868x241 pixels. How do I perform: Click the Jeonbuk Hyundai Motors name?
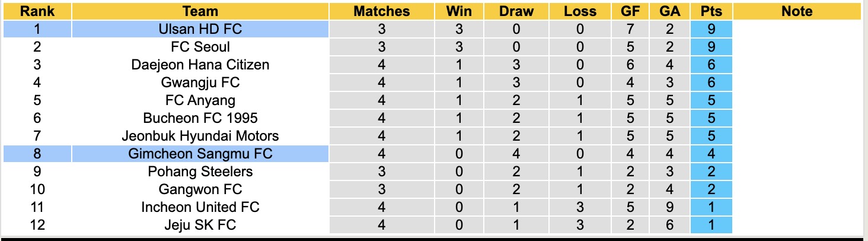tap(200, 136)
